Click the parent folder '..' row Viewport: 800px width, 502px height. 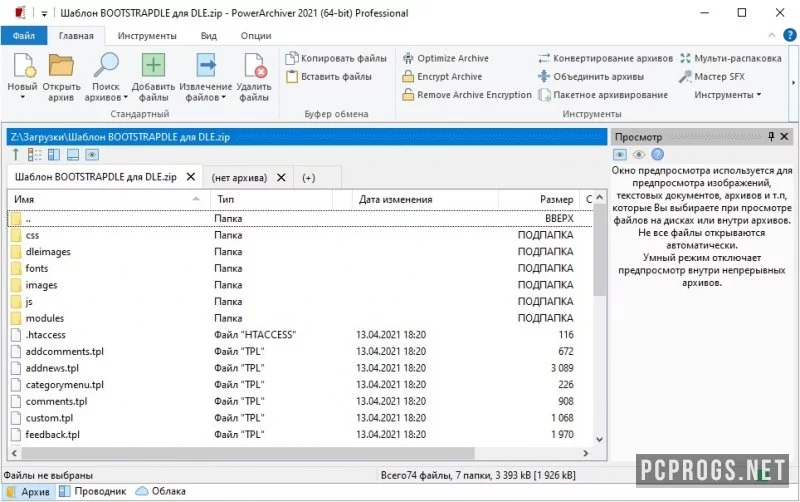pyautogui.click(x=300, y=218)
